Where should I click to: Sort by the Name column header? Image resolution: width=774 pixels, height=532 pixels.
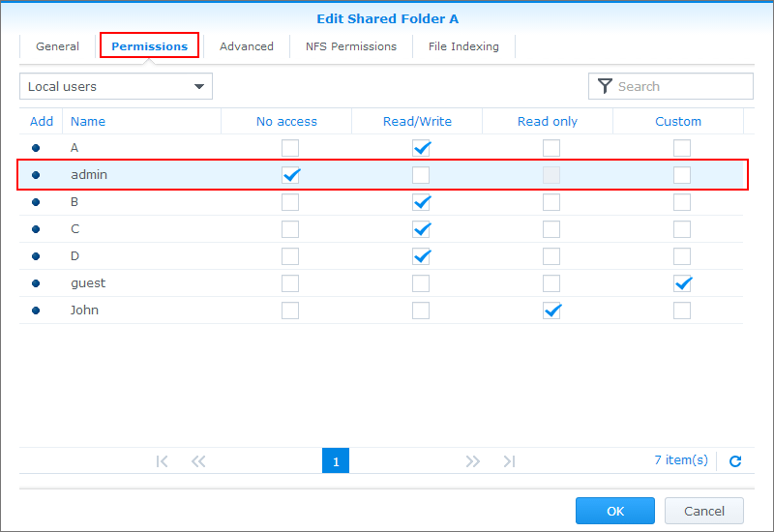click(141, 122)
